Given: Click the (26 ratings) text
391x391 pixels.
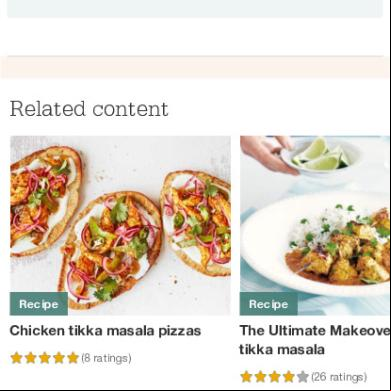Looking at the screenshot, I should click(339, 377).
